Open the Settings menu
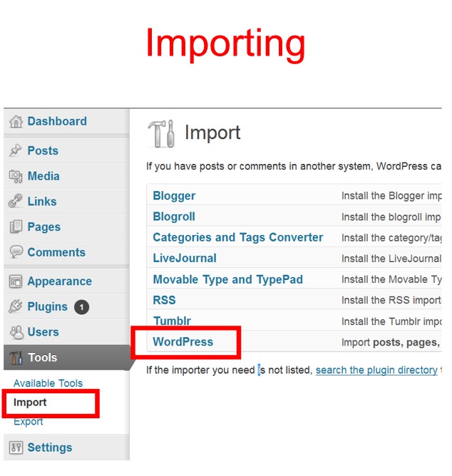The height and width of the screenshot is (476, 452). (x=50, y=447)
